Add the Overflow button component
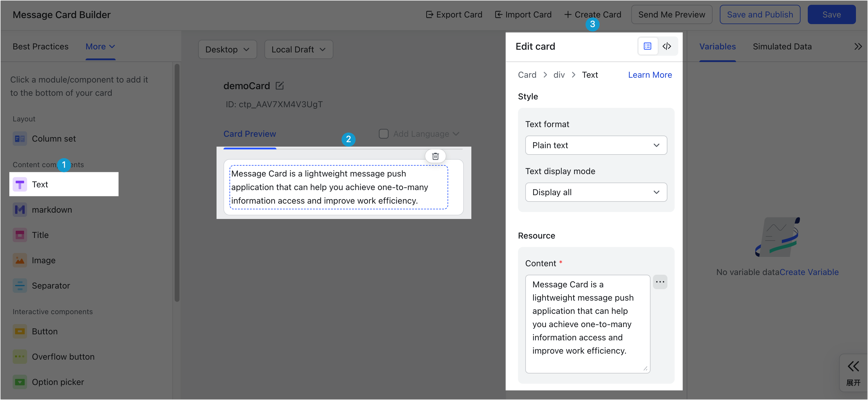 54,357
